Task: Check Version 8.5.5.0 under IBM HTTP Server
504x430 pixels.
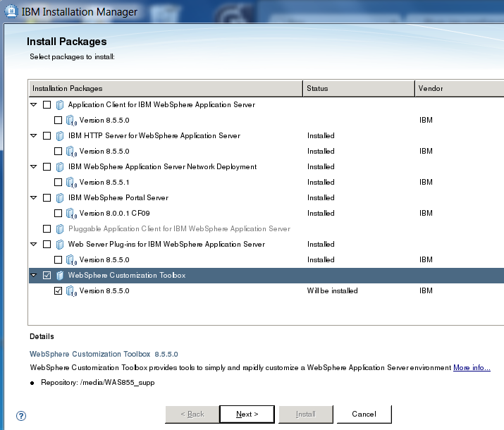Action: pyautogui.click(x=59, y=151)
